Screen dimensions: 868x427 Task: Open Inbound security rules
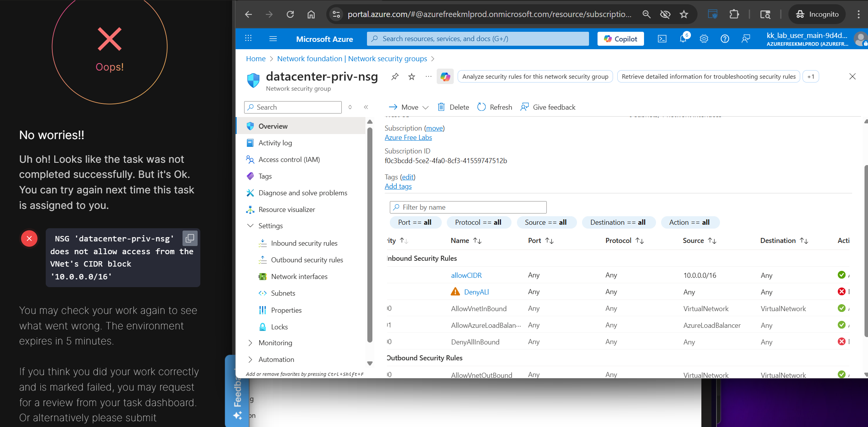coord(304,243)
